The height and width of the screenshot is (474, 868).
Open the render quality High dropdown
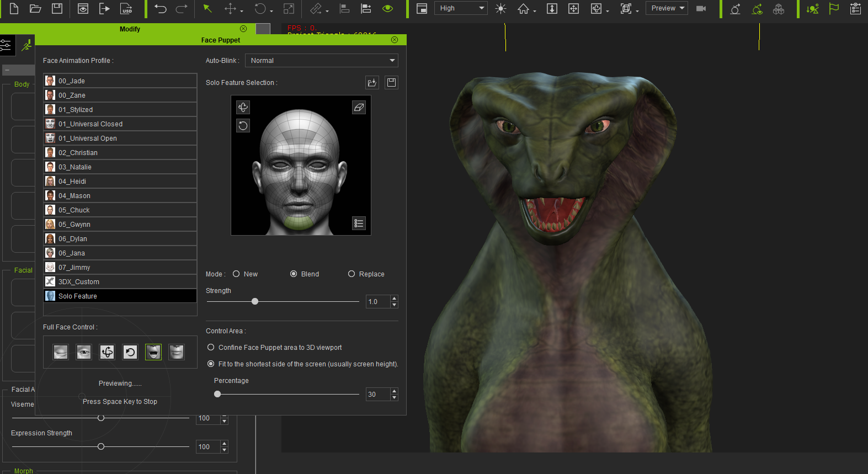(461, 8)
